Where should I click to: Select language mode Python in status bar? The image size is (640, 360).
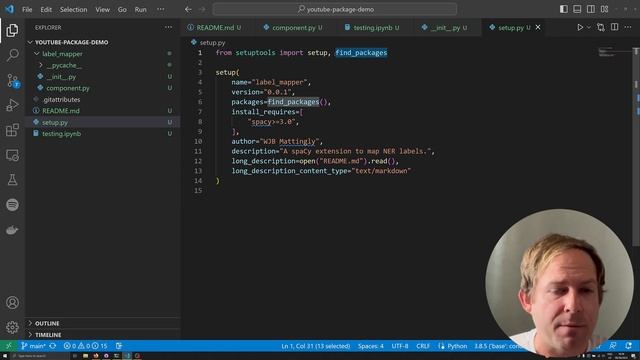tap(457, 346)
